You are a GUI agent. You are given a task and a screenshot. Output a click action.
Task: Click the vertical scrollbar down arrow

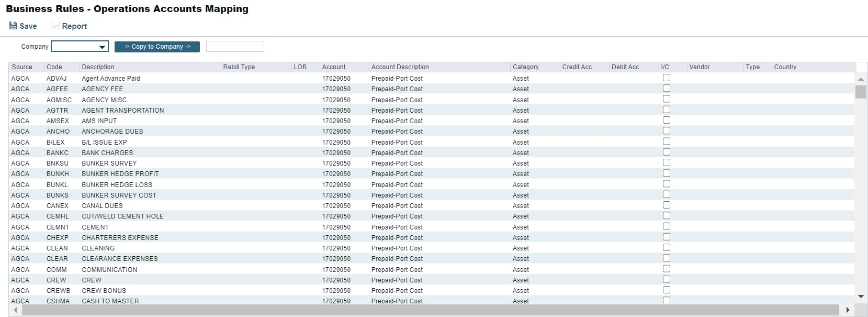(x=861, y=297)
